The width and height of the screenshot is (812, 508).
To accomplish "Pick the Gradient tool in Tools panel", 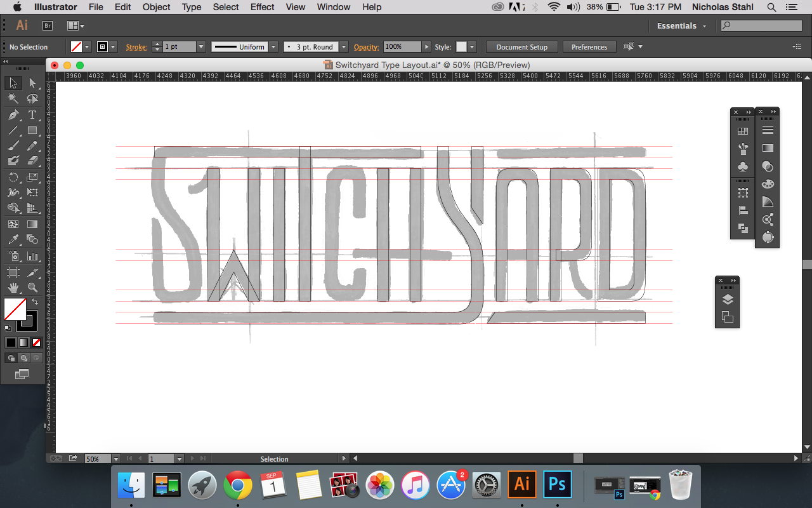I will point(32,224).
